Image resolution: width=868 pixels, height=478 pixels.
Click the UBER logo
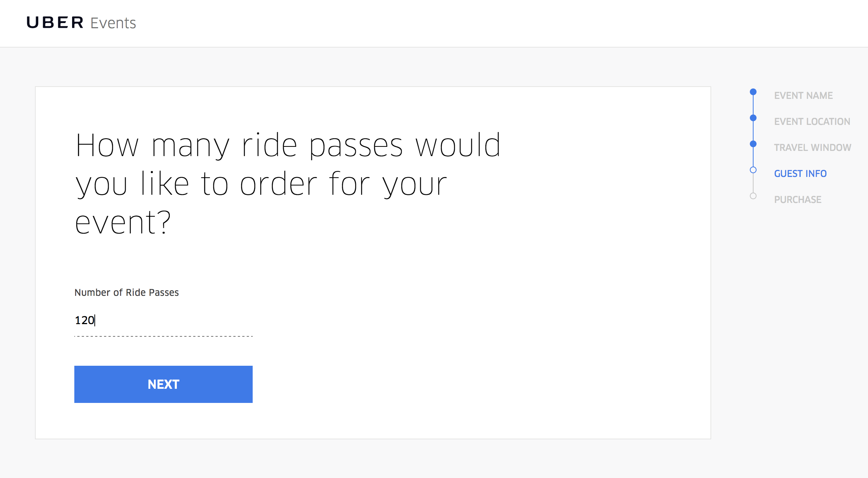pos(54,23)
